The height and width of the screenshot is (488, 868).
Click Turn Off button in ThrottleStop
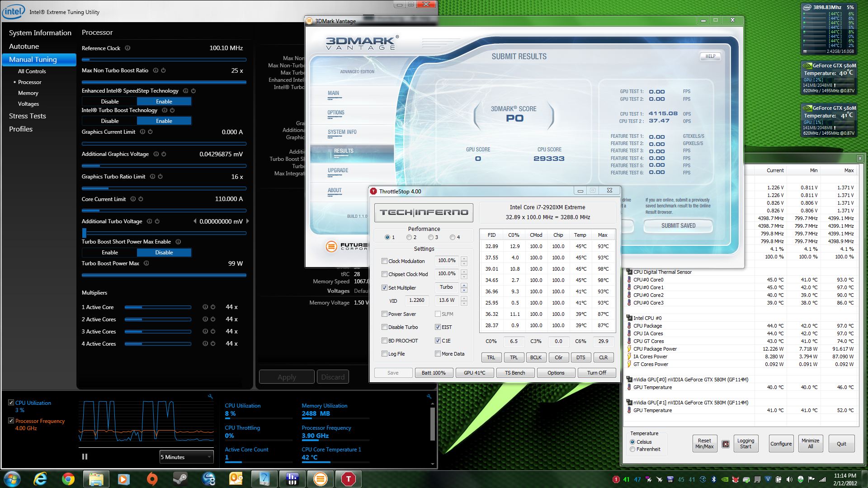pos(597,373)
